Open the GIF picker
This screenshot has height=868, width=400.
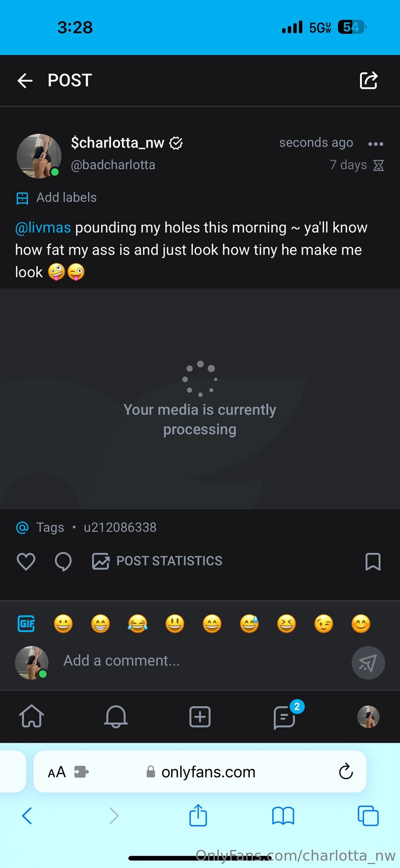[x=26, y=624]
